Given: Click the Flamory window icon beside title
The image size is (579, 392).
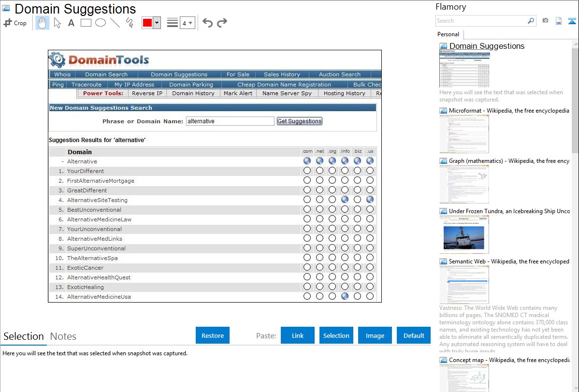Looking at the screenshot, I should pyautogui.click(x=6, y=8).
